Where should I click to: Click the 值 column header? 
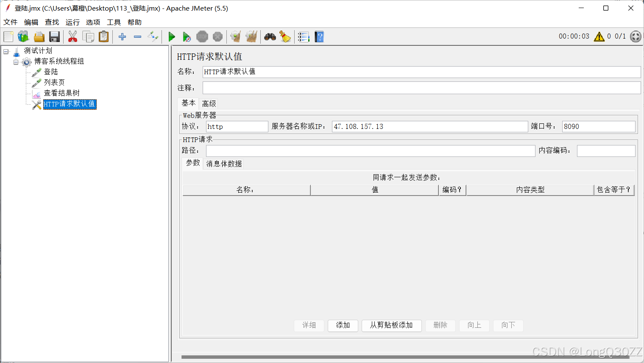pyautogui.click(x=375, y=190)
